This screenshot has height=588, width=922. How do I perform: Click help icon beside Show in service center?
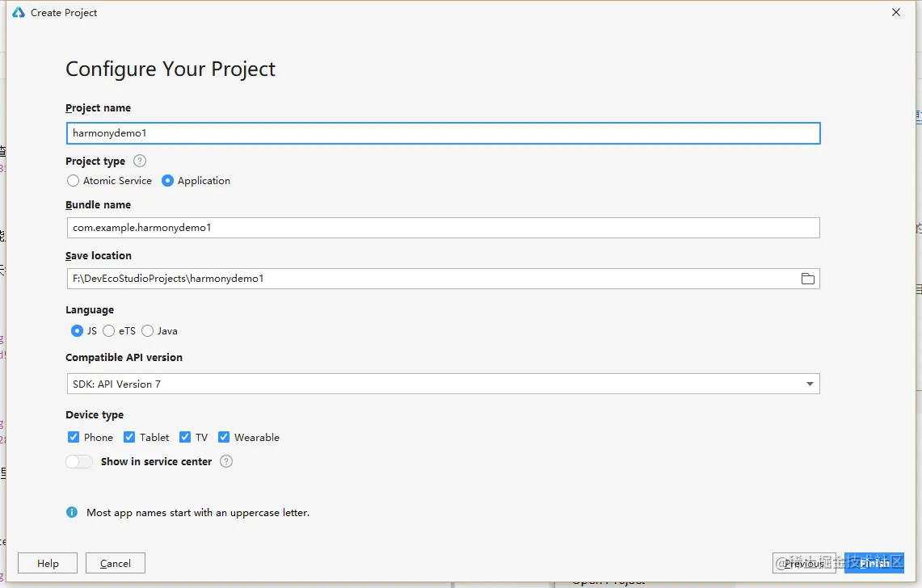(x=225, y=461)
